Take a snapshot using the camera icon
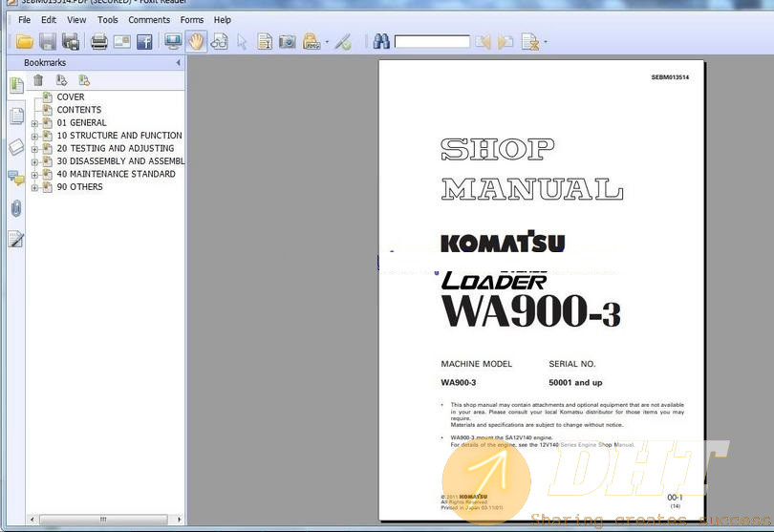The width and height of the screenshot is (774, 532). (288, 42)
